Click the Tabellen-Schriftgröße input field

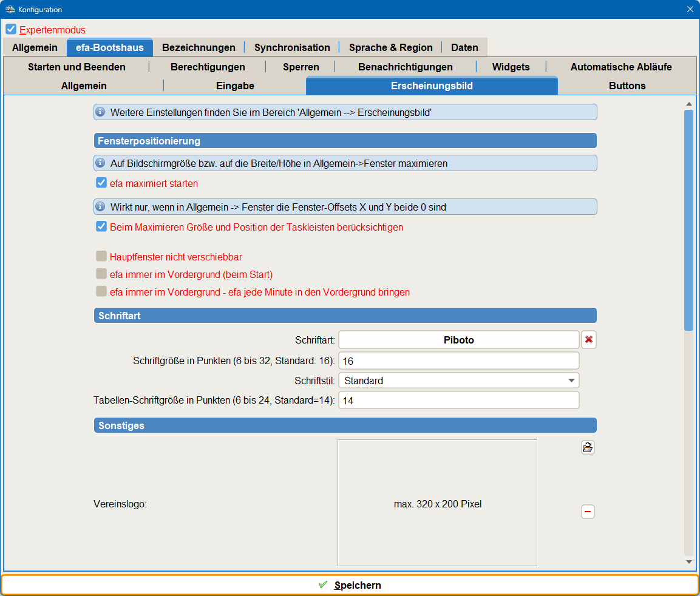[458, 401]
